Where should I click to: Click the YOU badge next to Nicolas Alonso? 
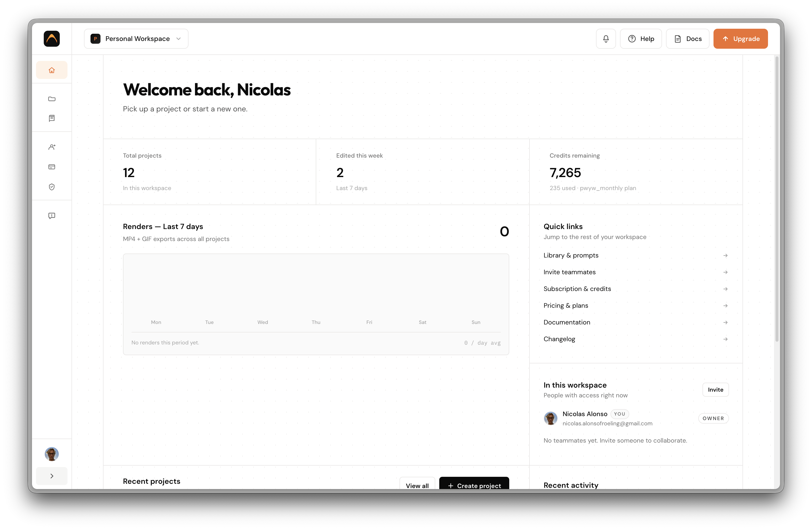click(619, 414)
